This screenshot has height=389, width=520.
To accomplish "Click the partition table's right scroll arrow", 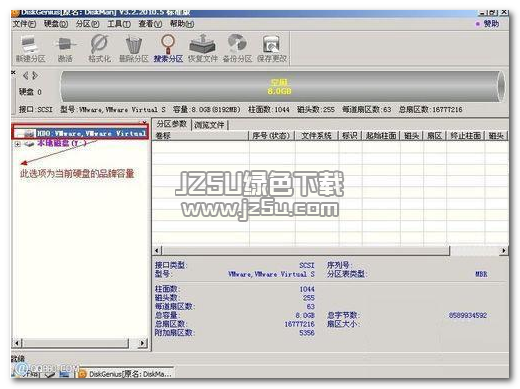I will [x=503, y=250].
